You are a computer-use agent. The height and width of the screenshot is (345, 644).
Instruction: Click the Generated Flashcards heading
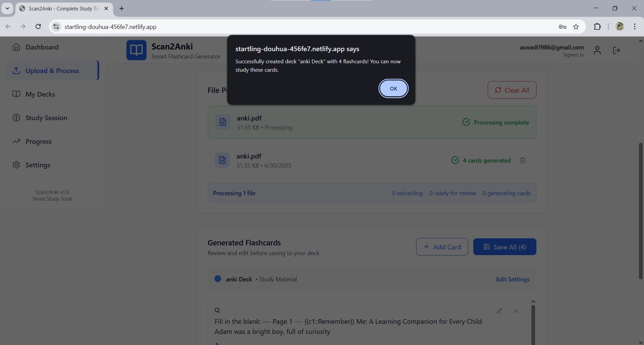(244, 243)
